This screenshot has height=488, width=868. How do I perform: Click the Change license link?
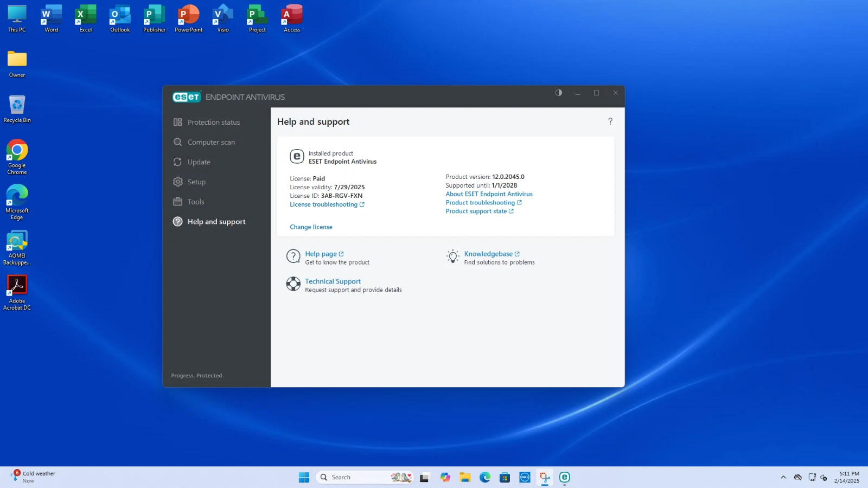click(x=311, y=227)
